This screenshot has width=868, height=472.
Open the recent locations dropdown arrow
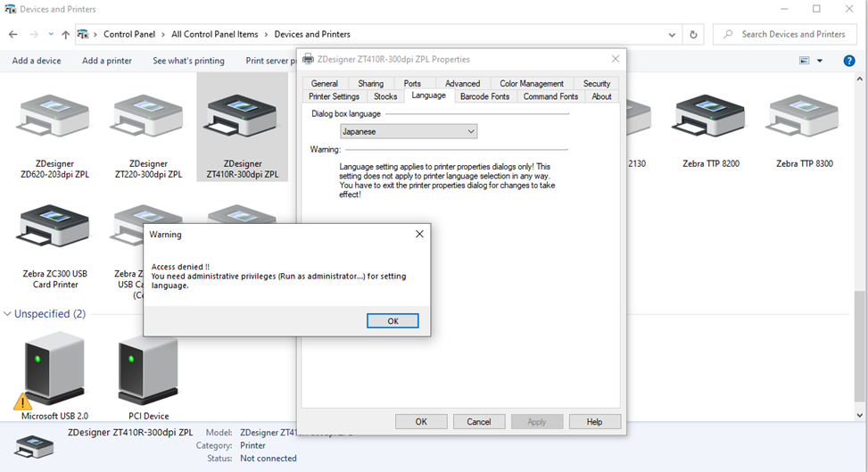point(51,34)
